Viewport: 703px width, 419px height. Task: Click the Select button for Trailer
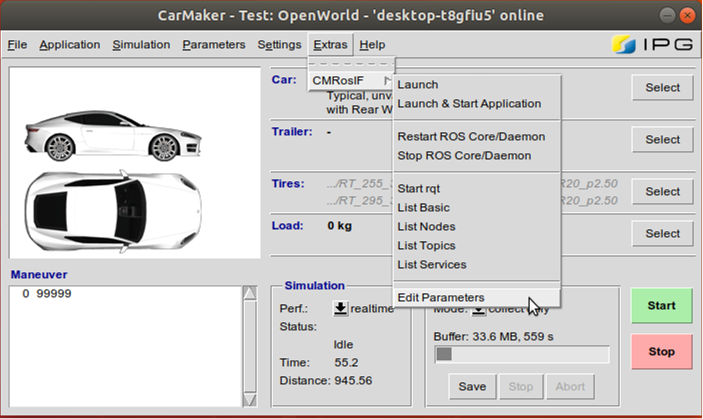tap(662, 139)
